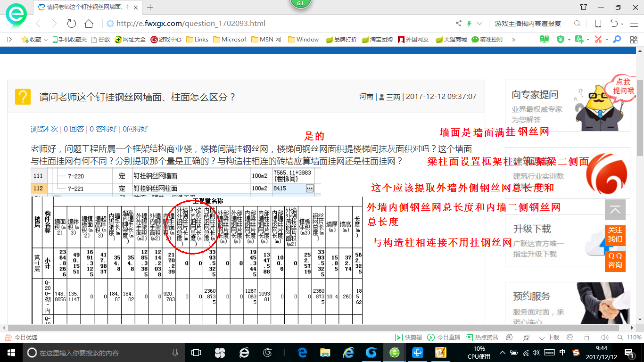Show hidden system tray icons
This screenshot has height=362, width=644.
(503, 353)
